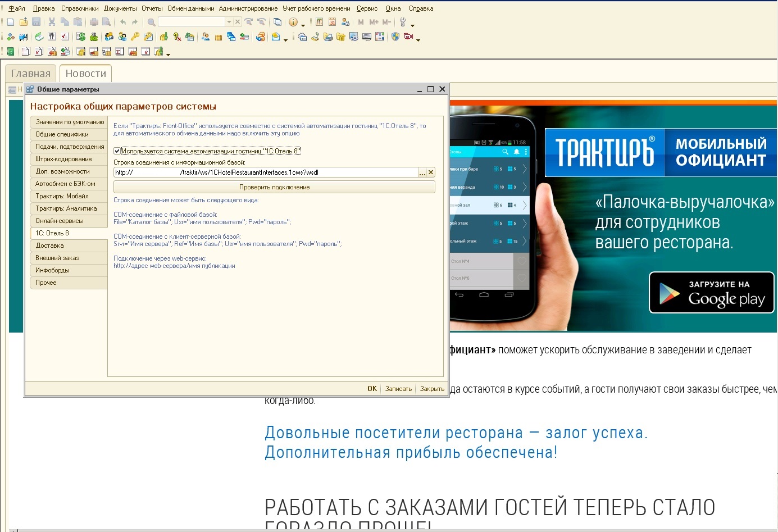Open the search field dropdown arrow
Screen dimensions: 778x532
[229, 22]
